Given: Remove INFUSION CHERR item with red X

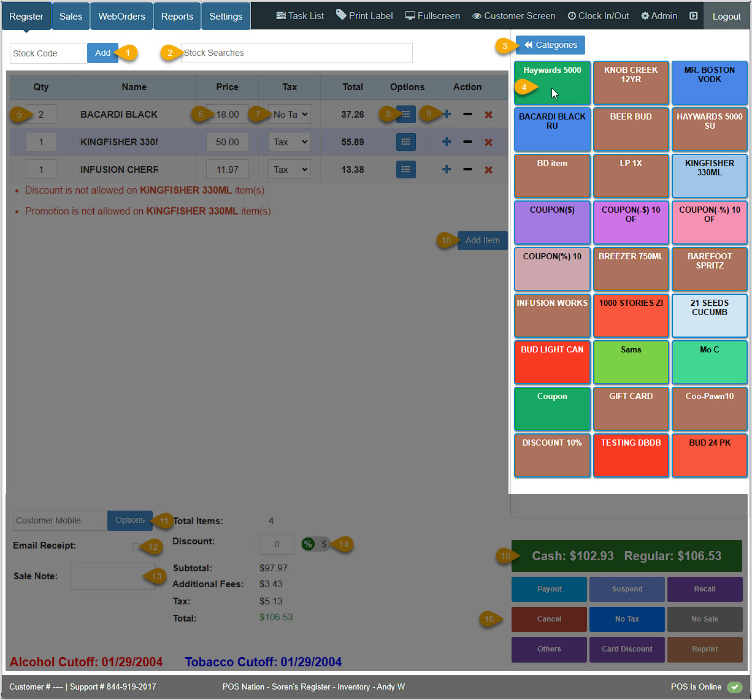Looking at the screenshot, I should click(x=488, y=170).
